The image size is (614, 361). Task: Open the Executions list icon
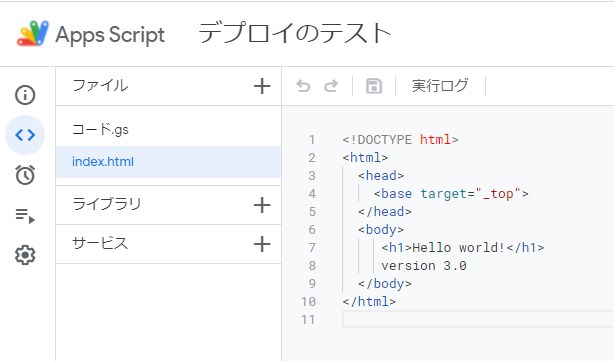pyautogui.click(x=25, y=215)
